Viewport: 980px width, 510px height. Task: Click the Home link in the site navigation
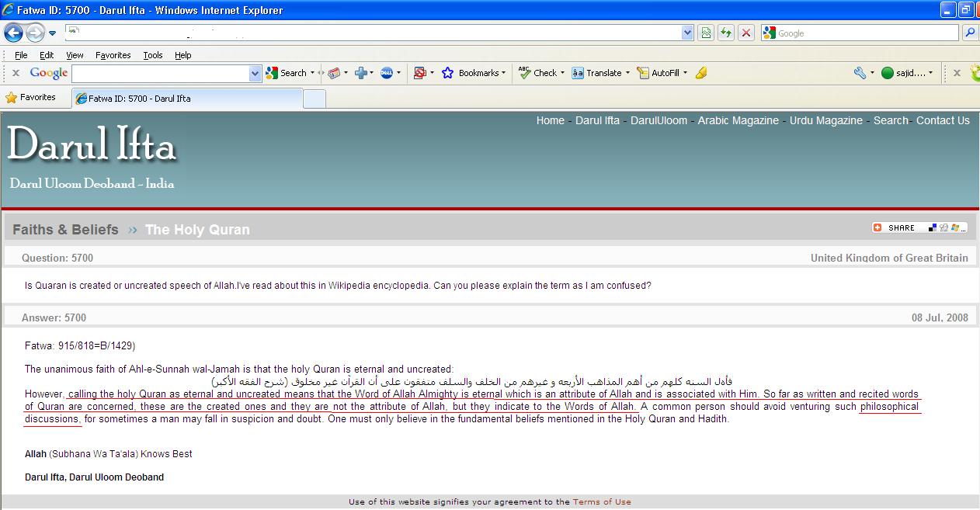point(550,120)
